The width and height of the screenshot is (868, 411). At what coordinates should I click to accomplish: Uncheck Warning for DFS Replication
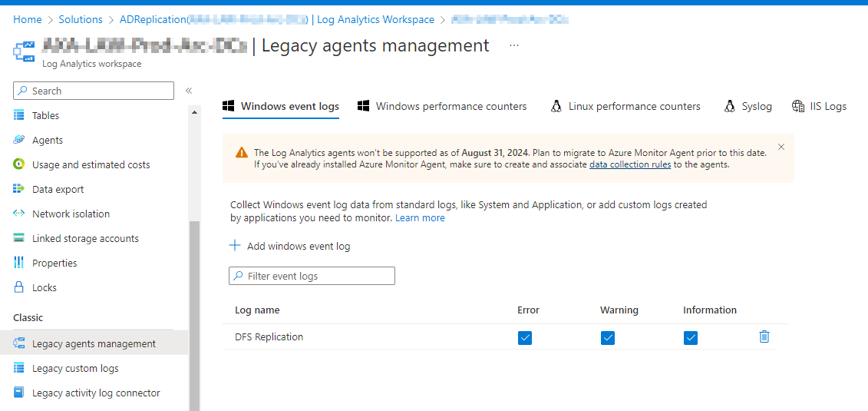(608, 337)
